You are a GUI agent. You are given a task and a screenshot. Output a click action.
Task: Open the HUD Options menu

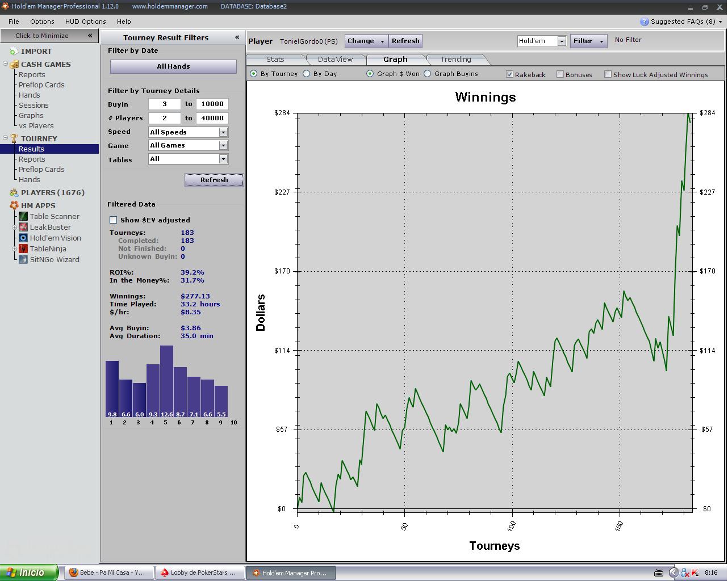point(85,22)
